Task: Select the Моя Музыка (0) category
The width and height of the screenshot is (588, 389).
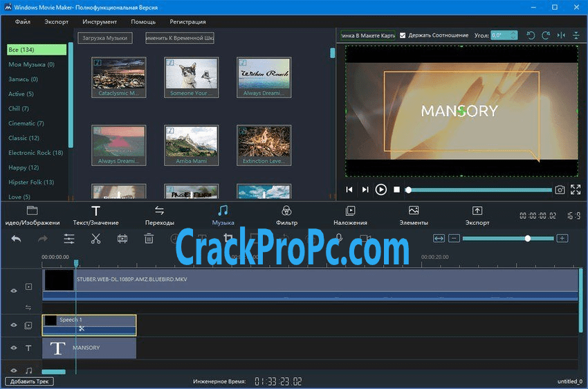Action: click(32, 64)
